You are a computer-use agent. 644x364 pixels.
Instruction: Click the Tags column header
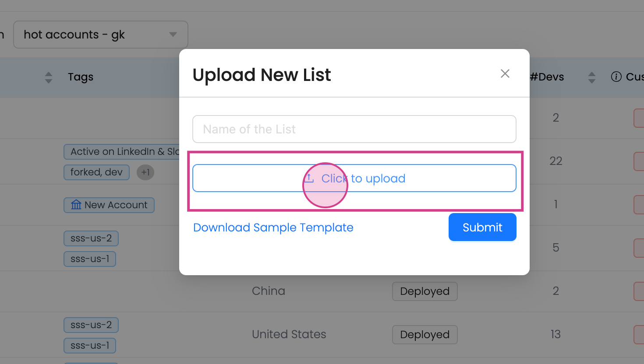coord(81,77)
